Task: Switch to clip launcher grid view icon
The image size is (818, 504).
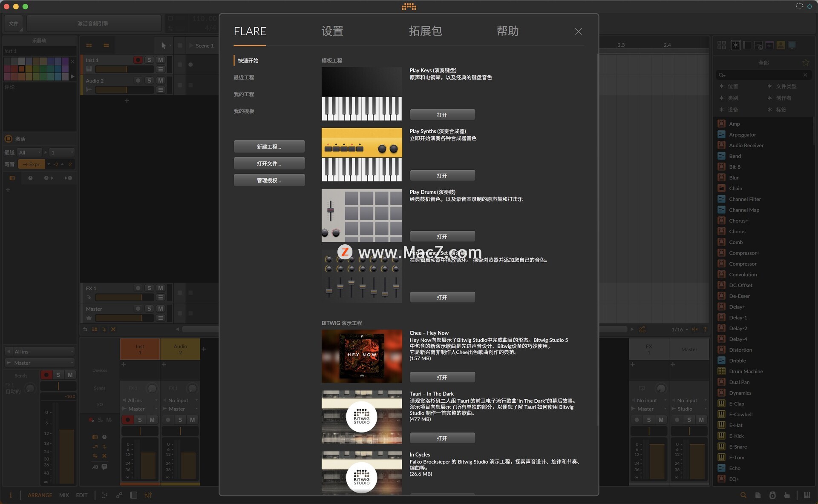Action: [89, 46]
